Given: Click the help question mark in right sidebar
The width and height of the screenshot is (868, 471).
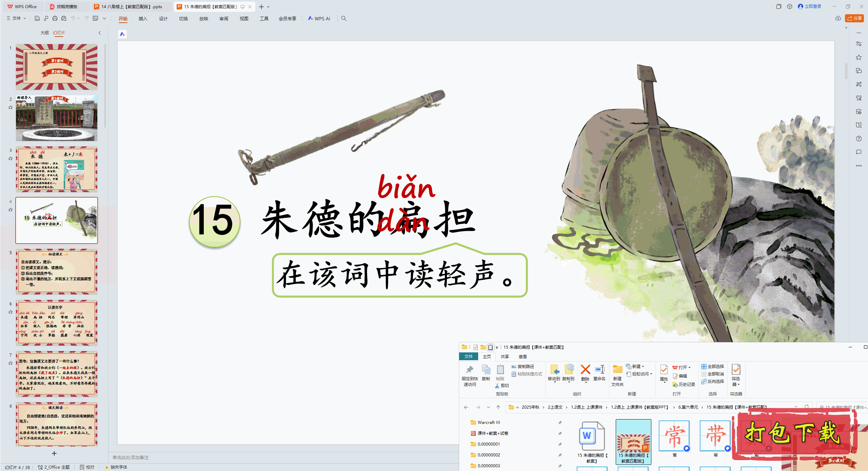Looking at the screenshot, I should (859, 139).
